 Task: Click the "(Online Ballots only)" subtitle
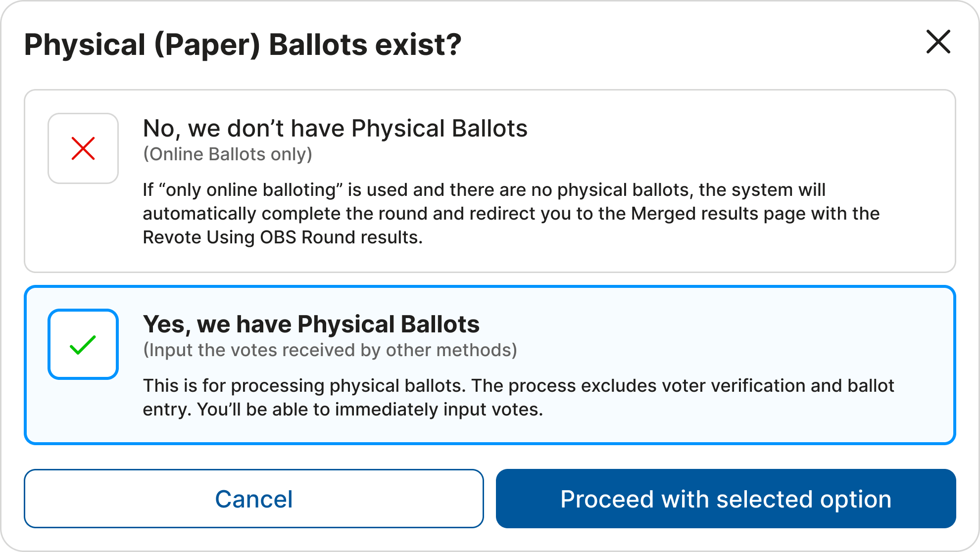[x=228, y=154]
